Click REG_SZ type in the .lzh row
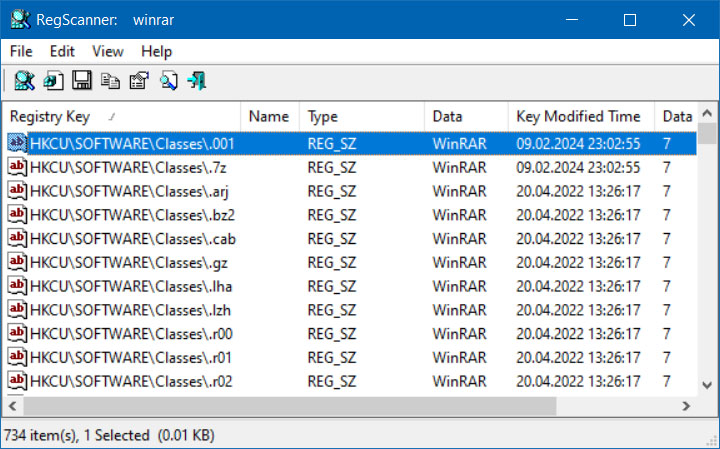The image size is (720, 449). 332,311
